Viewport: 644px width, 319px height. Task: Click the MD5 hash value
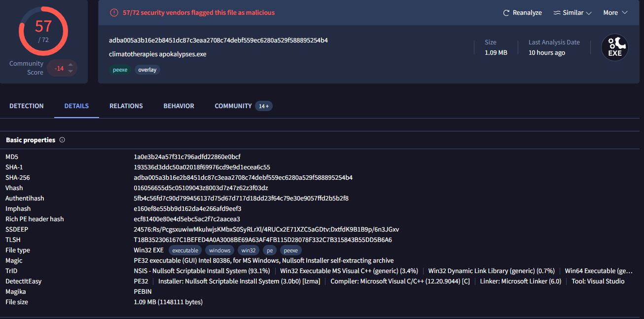point(187,157)
